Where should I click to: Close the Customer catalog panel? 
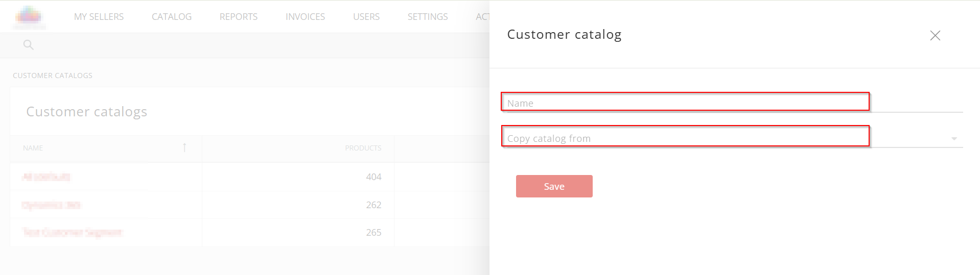tap(935, 35)
